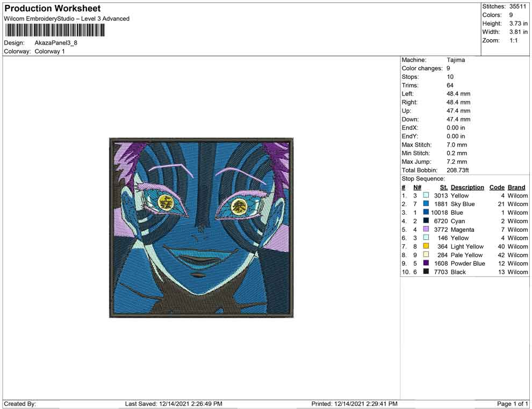Click the Blue 10018 color swatch
The image size is (532, 409).
pos(426,212)
